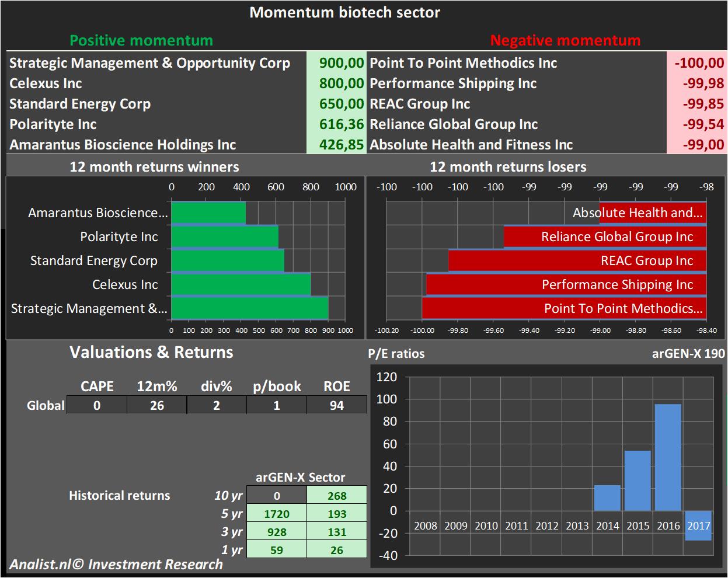
Task: Click the Strategic Management green bar in winners chart
Action: (249, 308)
